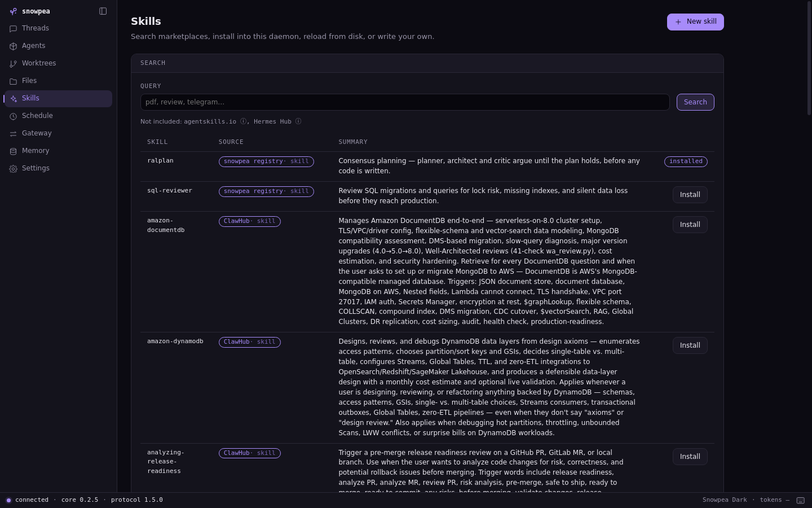Viewport: 812px width, 508px height.
Task: Click core 0.2.5 in status bar
Action: coord(80,500)
